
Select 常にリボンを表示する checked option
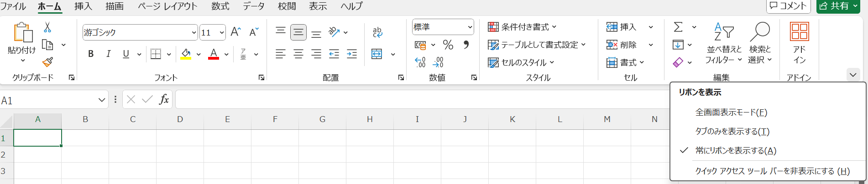[735, 151]
